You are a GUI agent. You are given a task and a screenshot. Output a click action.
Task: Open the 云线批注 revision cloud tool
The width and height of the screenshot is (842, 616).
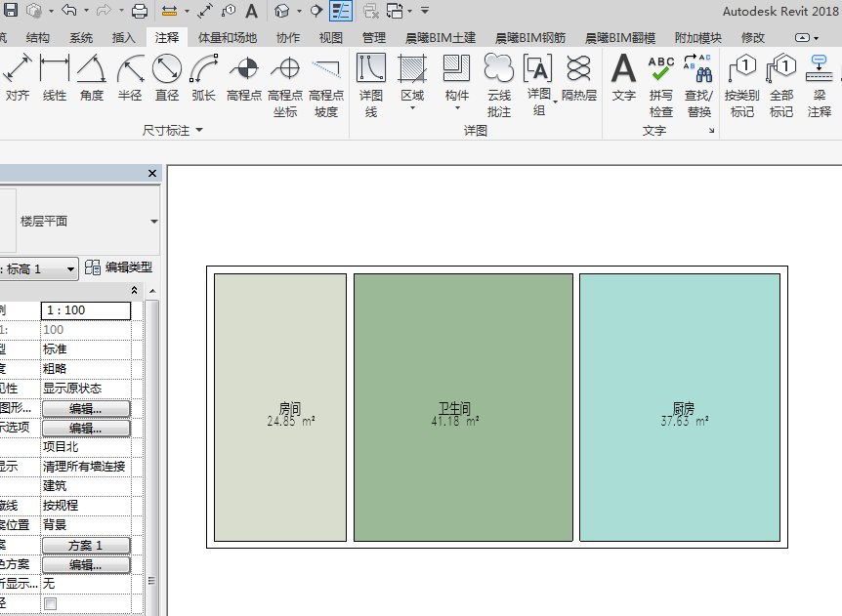(x=499, y=86)
